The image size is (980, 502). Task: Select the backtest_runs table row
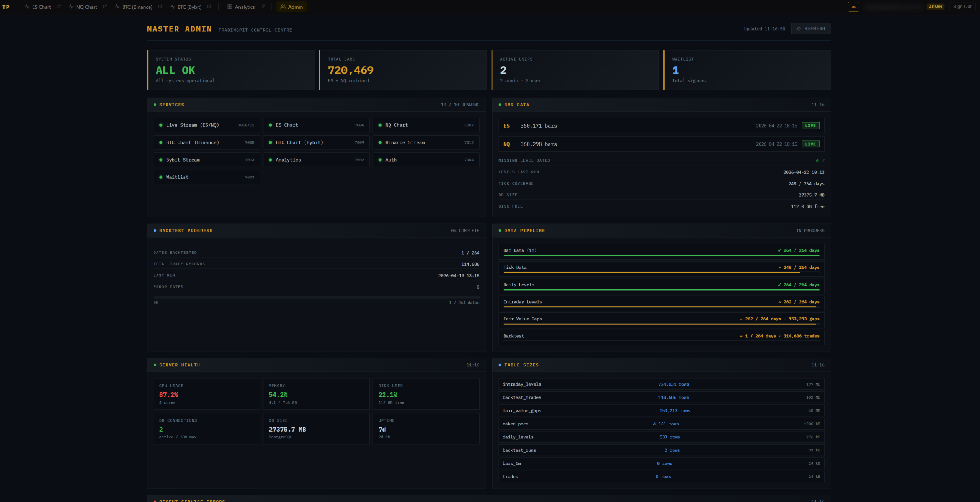[x=661, y=450]
